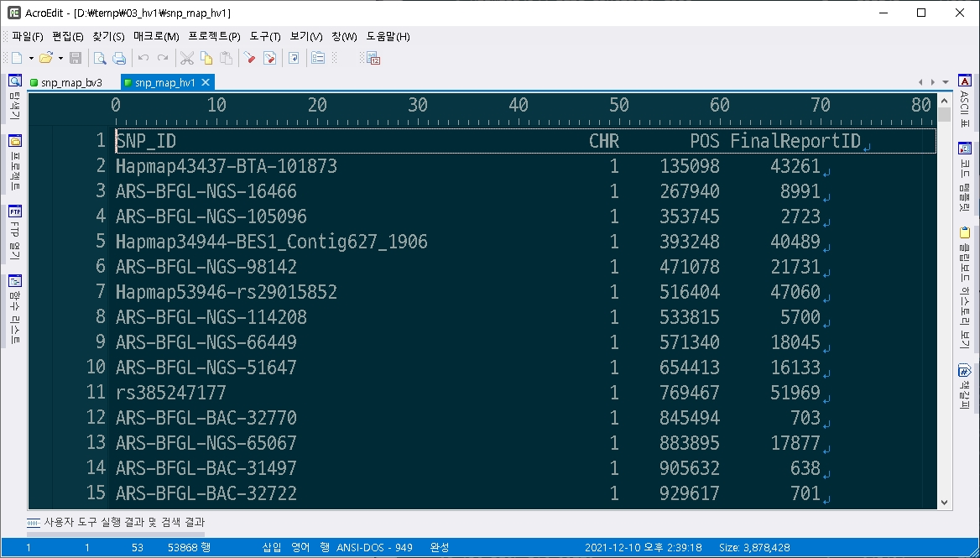Screen dimensions: 980x558
Task: Click line number 15 in gutter
Action: coord(96,493)
